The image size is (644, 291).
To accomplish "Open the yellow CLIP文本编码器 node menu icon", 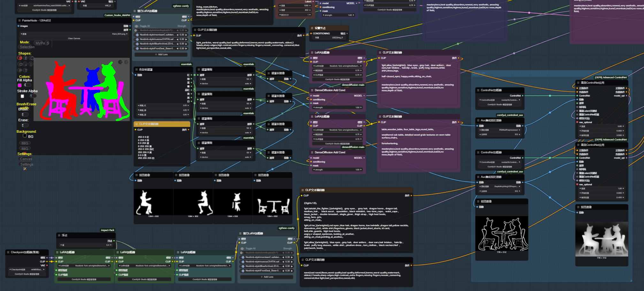I will (136, 124).
